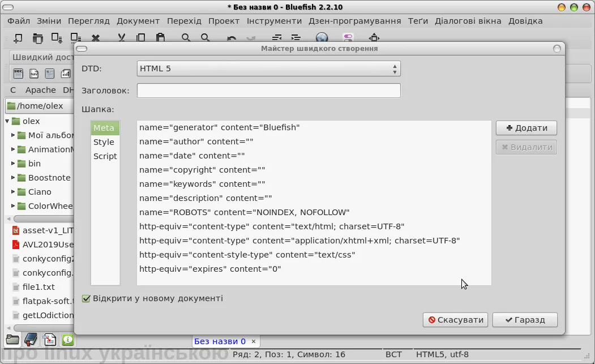This screenshot has width=595, height=364.
Task: Click the Unindent toolbar icon
Action: (277, 37)
